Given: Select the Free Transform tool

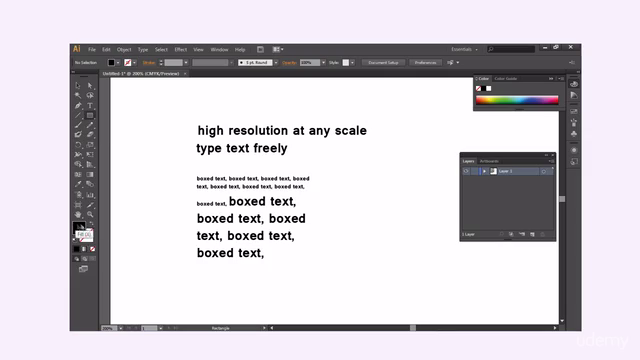Looking at the screenshot, I should click(x=90, y=154).
